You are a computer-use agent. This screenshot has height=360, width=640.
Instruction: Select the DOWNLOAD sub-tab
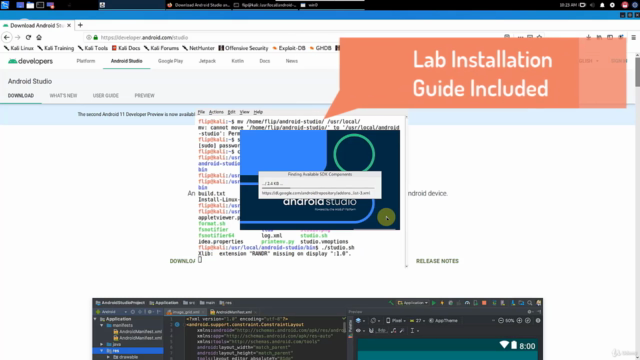click(x=21, y=96)
